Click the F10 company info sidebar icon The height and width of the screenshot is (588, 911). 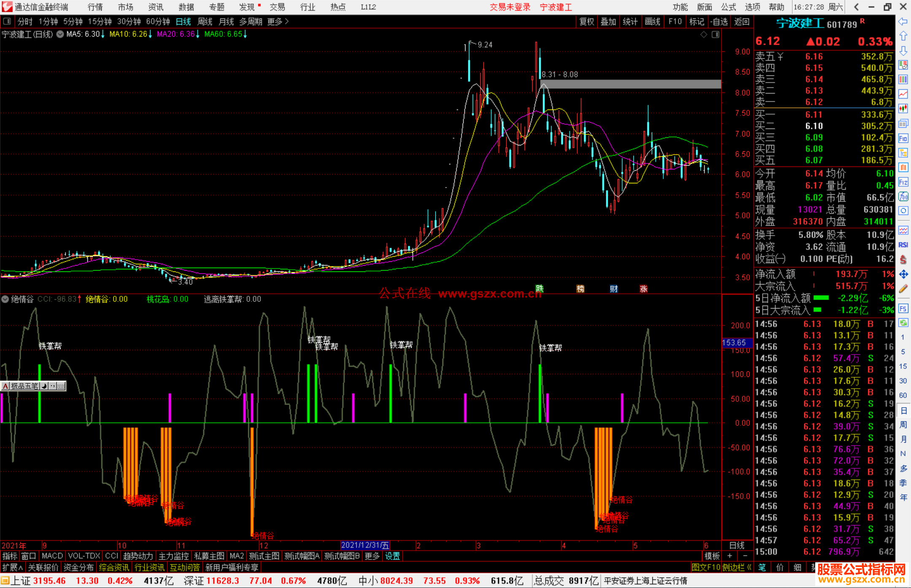[903, 138]
